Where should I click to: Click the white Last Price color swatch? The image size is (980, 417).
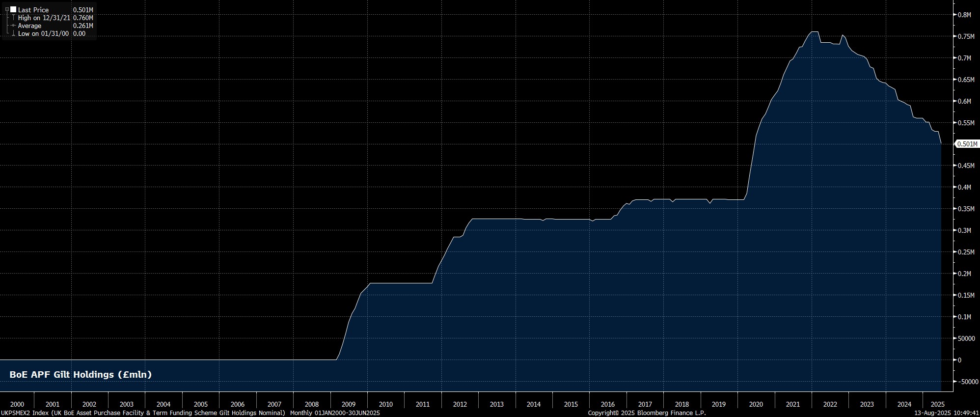[13, 9]
